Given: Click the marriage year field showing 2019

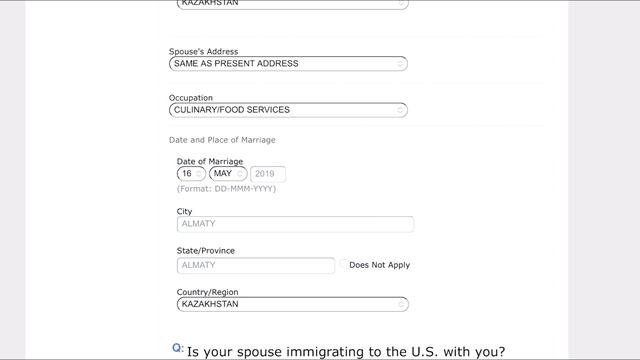Looking at the screenshot, I should pyautogui.click(x=268, y=174).
